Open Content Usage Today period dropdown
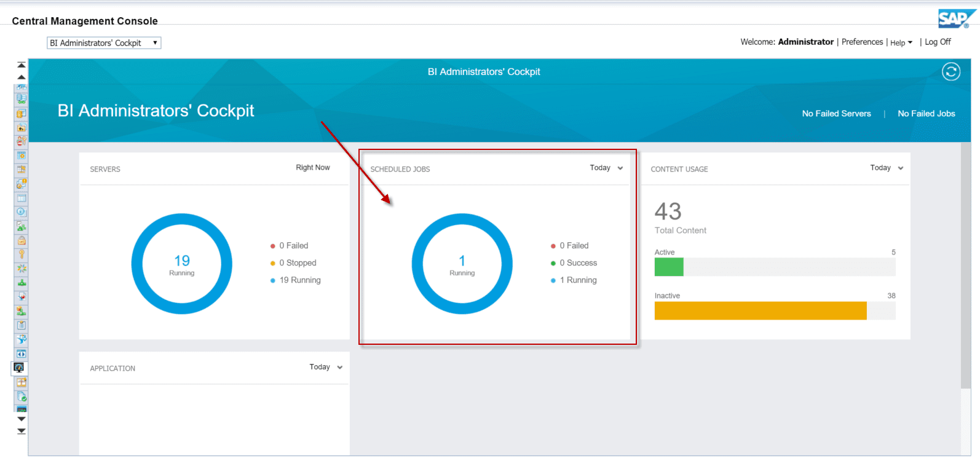The image size is (980, 461). [x=887, y=168]
